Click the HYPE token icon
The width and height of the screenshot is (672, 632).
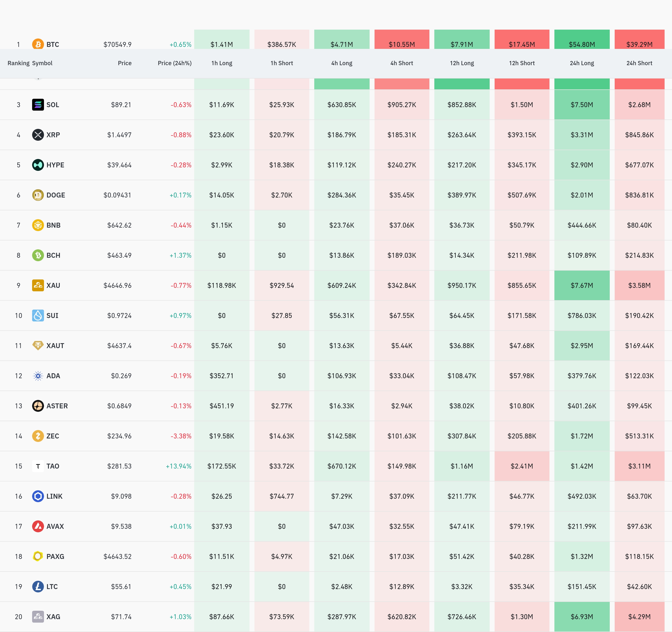38,165
